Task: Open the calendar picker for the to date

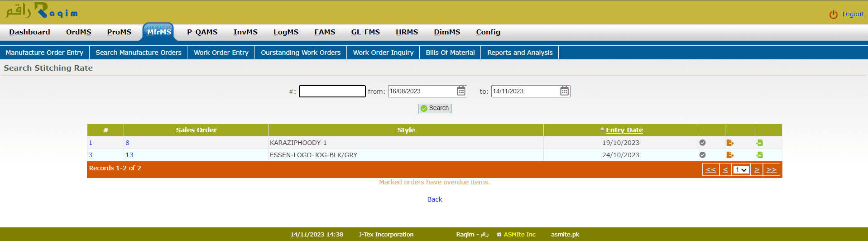Action: click(564, 91)
